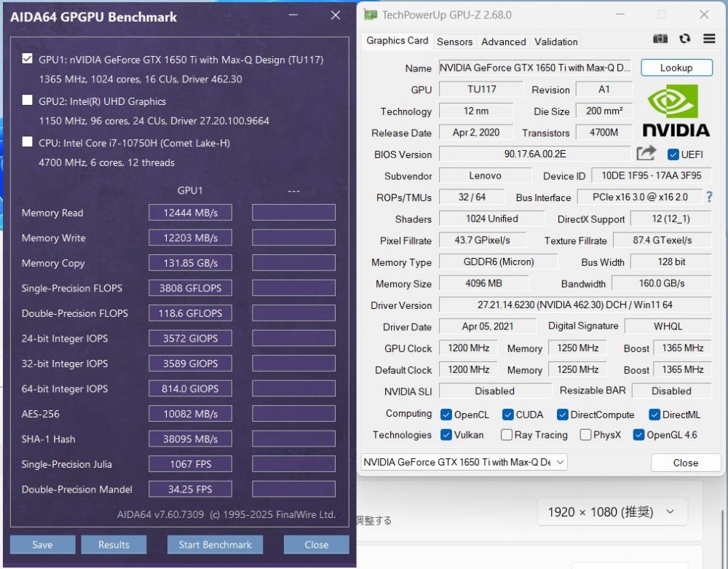The height and width of the screenshot is (569, 728).
Task: Click the GPU-Z screenshot camera icon
Action: pyautogui.click(x=660, y=39)
